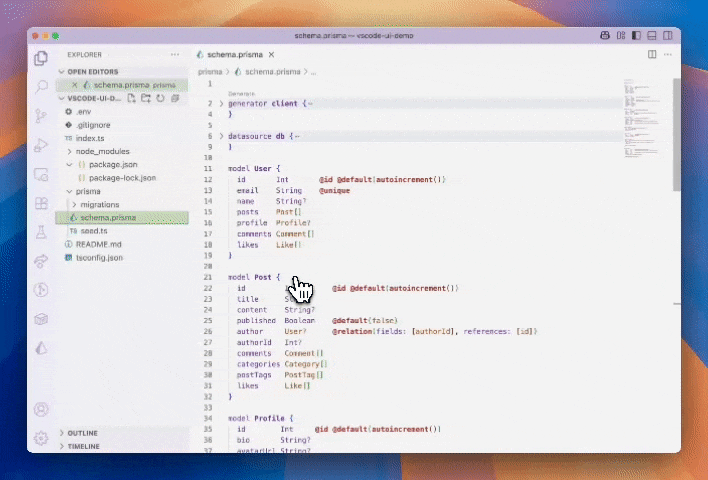This screenshot has width=708, height=480.
Task: Click New File icon in explorer header
Action: pos(132,99)
